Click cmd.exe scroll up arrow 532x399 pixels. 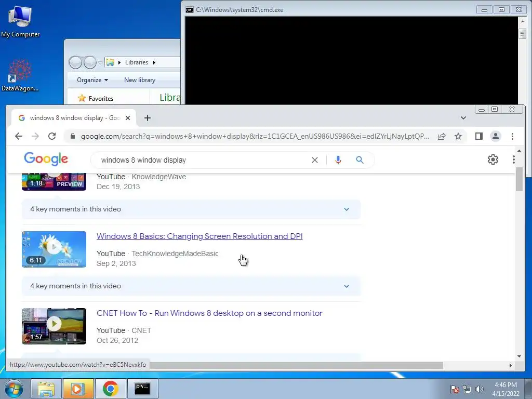(x=523, y=21)
